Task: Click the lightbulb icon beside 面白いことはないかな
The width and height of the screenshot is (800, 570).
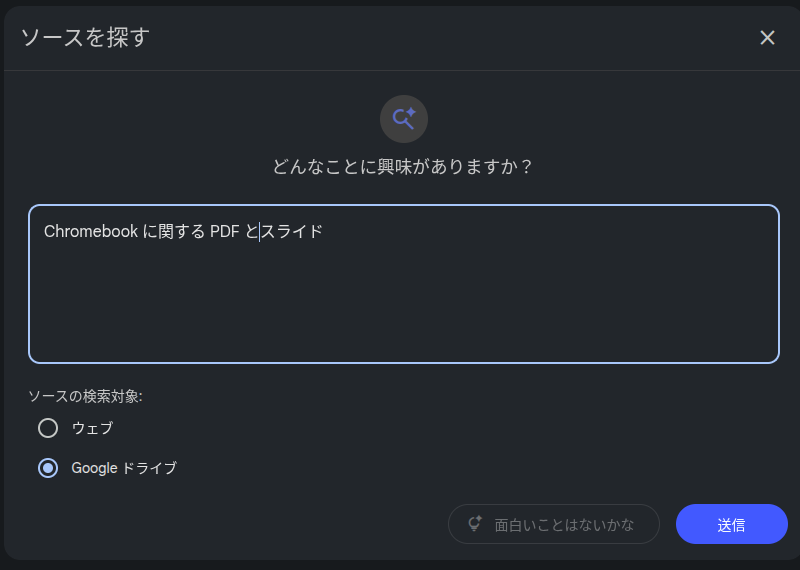Action: [x=475, y=524]
